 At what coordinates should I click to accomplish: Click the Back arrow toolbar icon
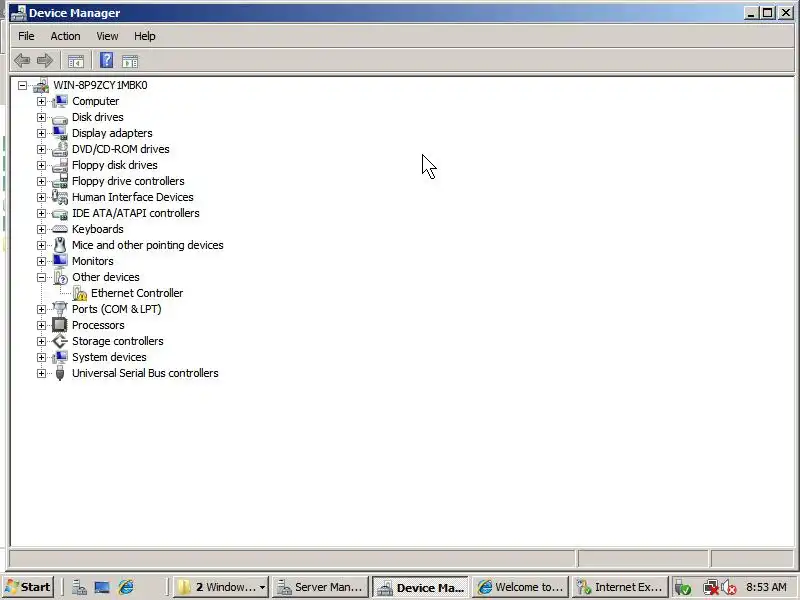pos(21,61)
